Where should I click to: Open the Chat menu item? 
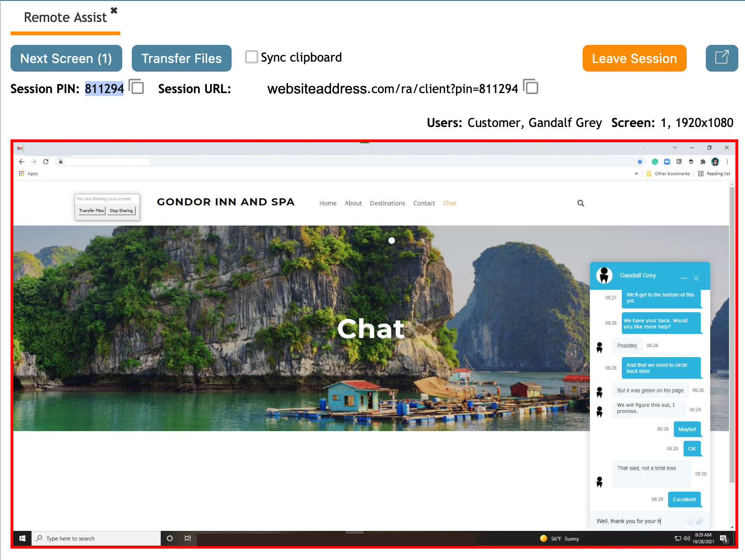450,203
